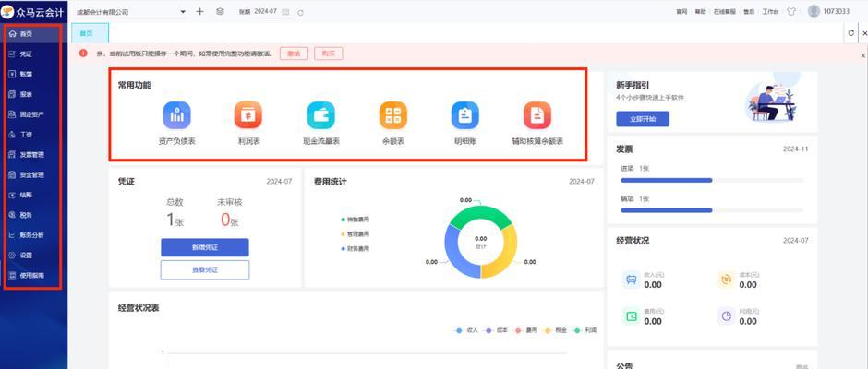Click the red warning icon in banner

click(84, 54)
